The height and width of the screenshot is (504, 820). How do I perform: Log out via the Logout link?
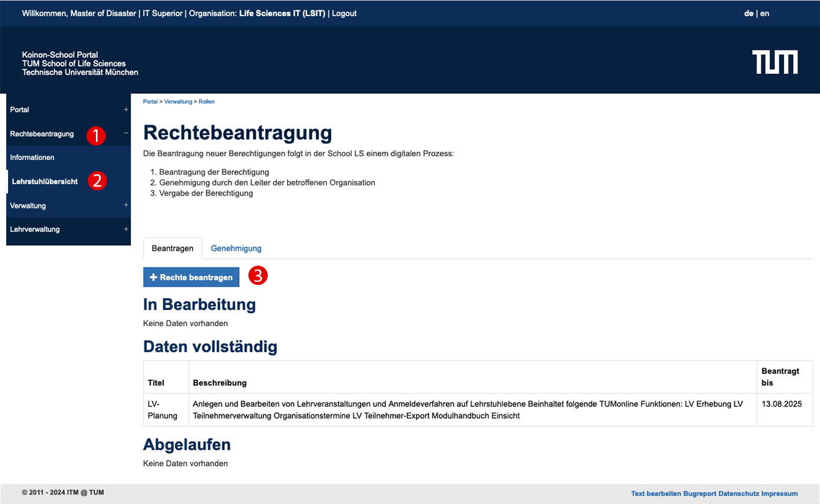click(x=344, y=13)
